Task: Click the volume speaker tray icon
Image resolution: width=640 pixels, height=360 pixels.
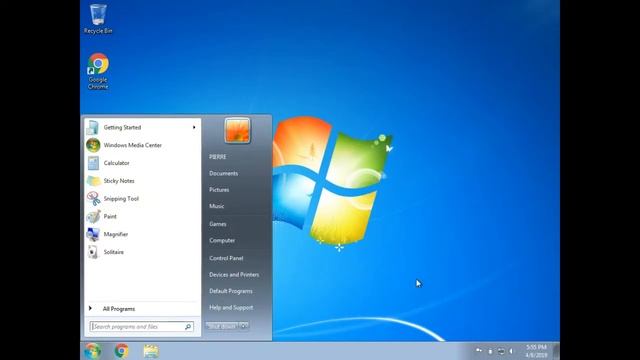Action: [511, 351]
